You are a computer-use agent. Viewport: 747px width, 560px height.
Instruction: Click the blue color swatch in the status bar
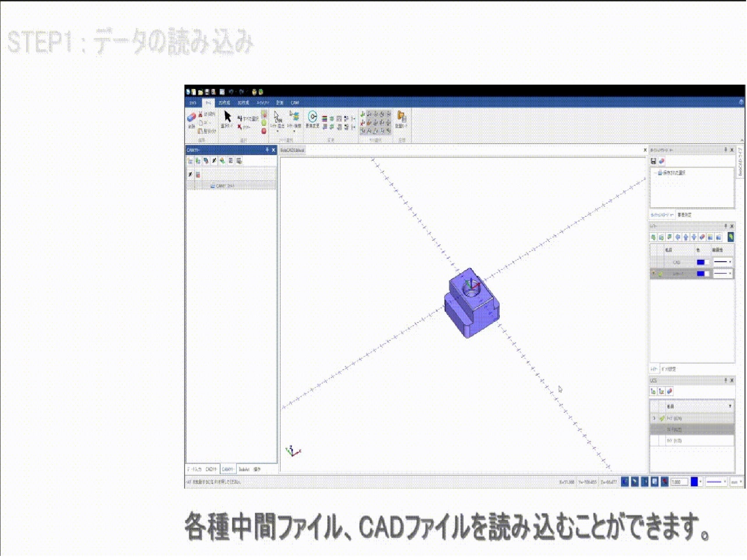click(x=694, y=482)
